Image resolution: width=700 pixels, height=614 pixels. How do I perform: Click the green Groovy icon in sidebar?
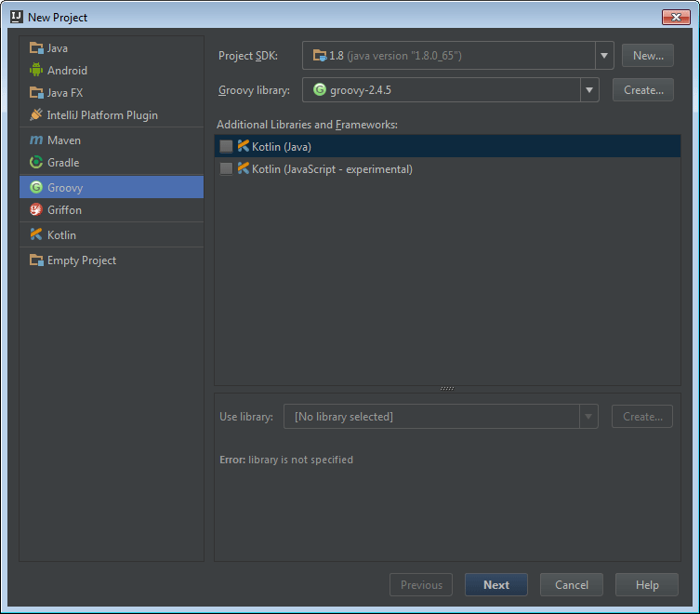coord(36,187)
